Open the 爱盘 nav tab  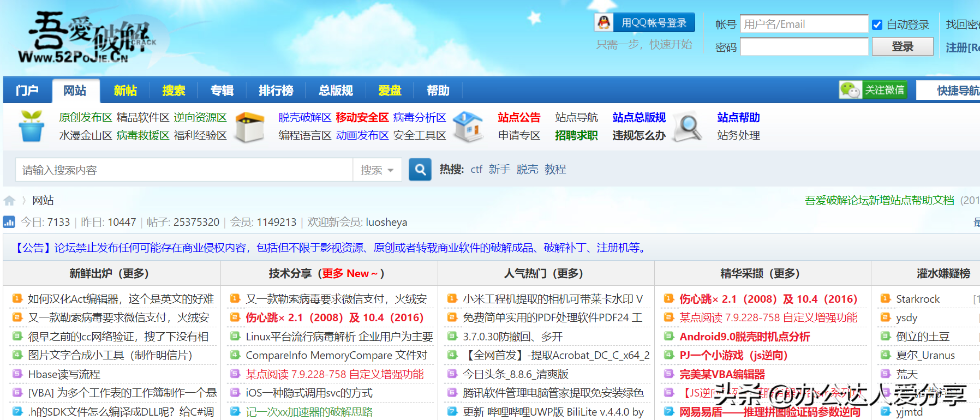click(390, 91)
